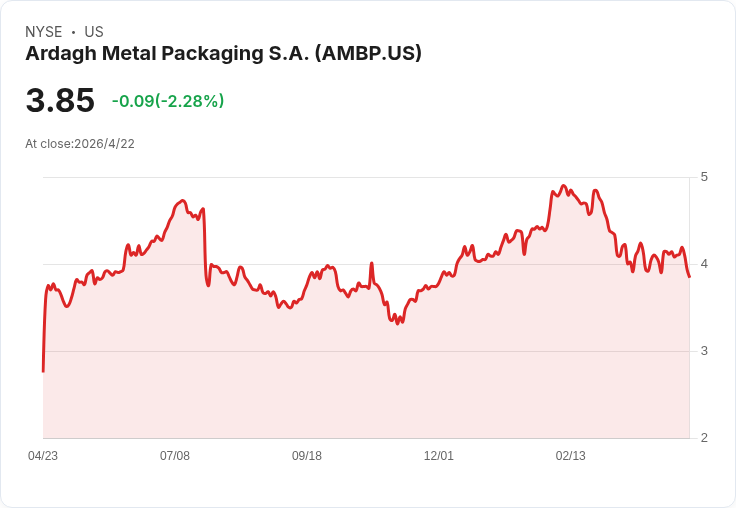This screenshot has height=508, width=736.
Task: Click the NYSE exchange label
Action: [44, 32]
